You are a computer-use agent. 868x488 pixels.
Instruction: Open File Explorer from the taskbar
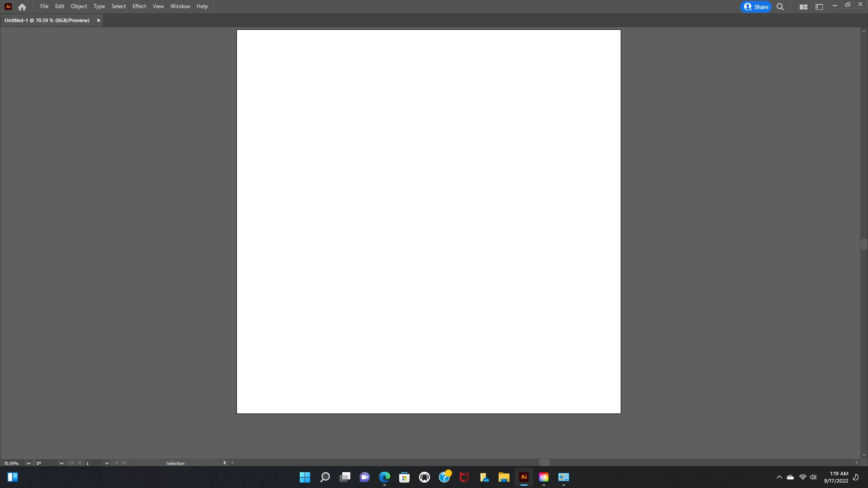[x=504, y=477]
